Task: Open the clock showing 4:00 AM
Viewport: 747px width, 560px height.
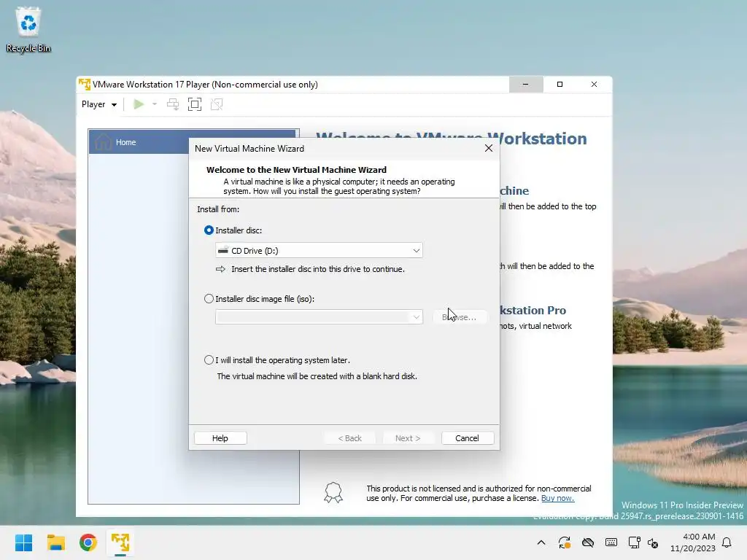Action: pos(693,542)
